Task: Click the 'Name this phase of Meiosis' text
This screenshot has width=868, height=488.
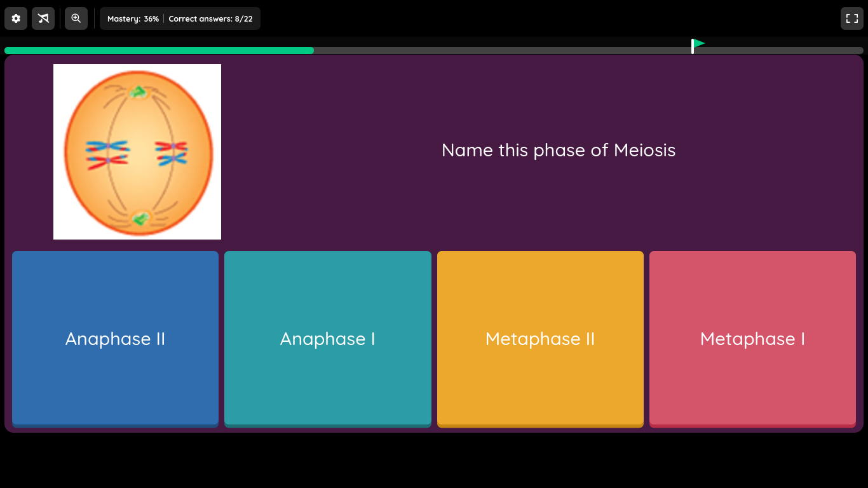Action: pos(559,150)
